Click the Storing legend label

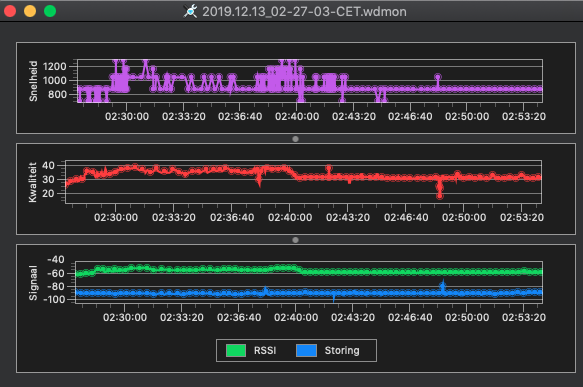(342, 350)
